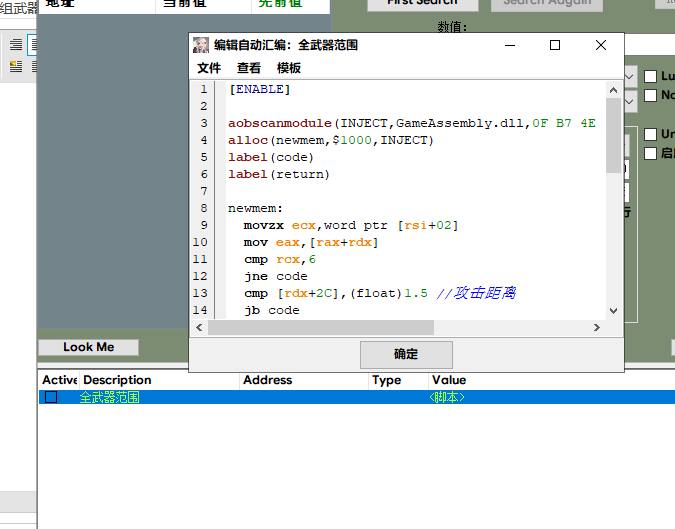Select the 全武器范围 entry description
The image size is (675, 529).
pyautogui.click(x=109, y=397)
